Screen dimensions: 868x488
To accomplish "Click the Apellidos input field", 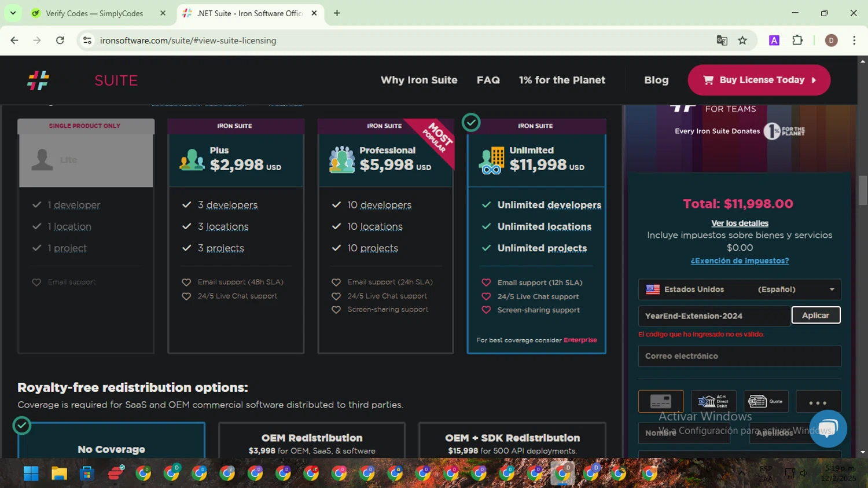I will (x=795, y=433).
